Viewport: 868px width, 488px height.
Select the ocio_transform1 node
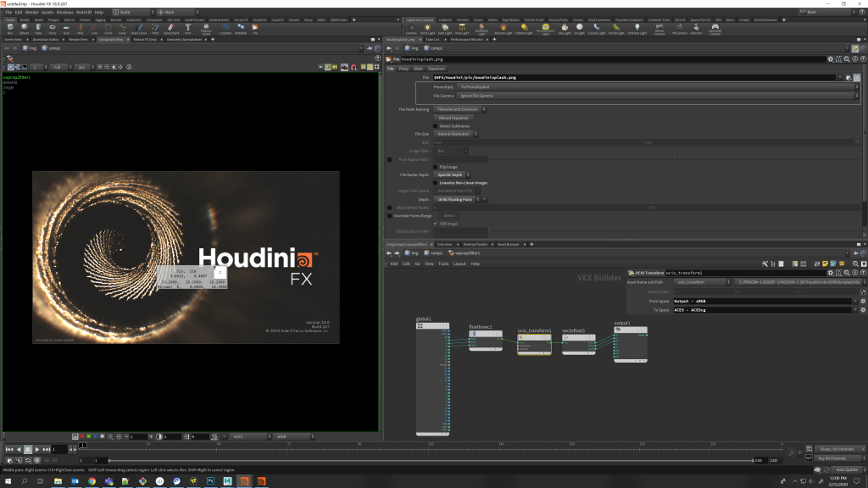534,343
